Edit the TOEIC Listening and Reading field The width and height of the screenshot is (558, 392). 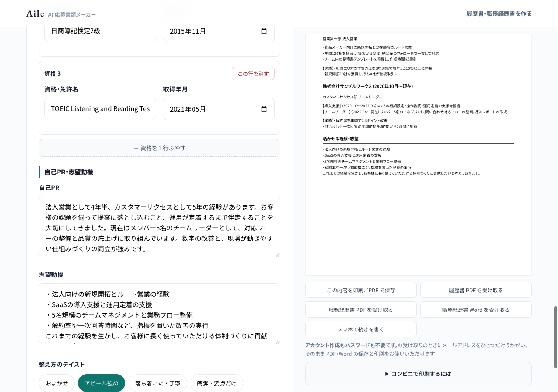tap(100, 108)
